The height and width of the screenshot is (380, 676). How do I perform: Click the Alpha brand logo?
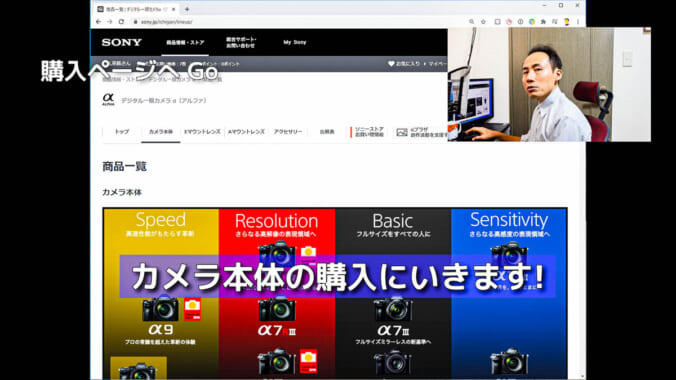coord(108,100)
